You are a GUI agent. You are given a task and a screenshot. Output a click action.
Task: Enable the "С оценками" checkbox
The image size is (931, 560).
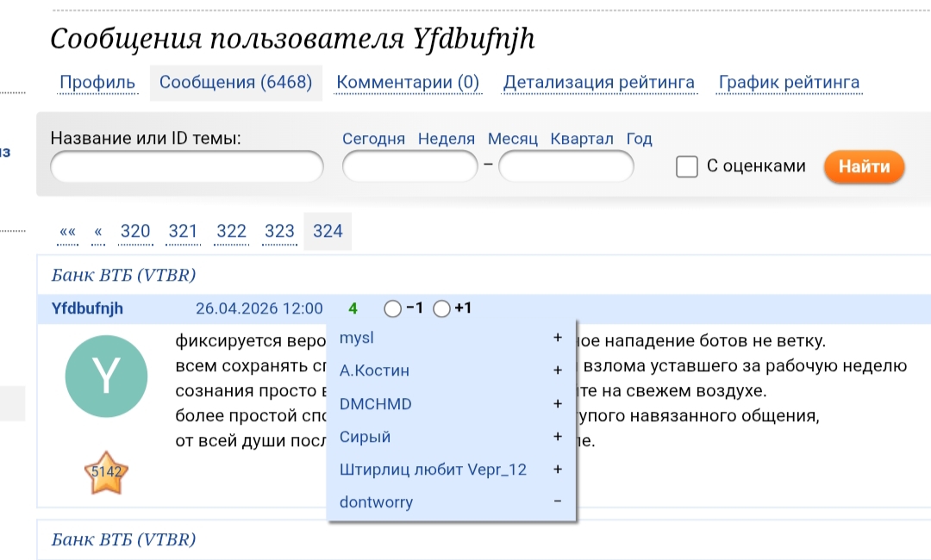tap(687, 166)
